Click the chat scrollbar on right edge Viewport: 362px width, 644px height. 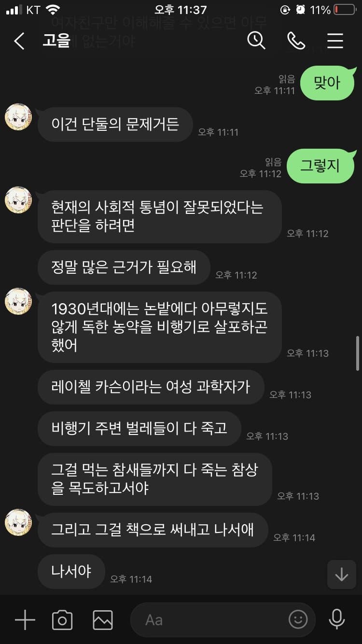[358, 353]
